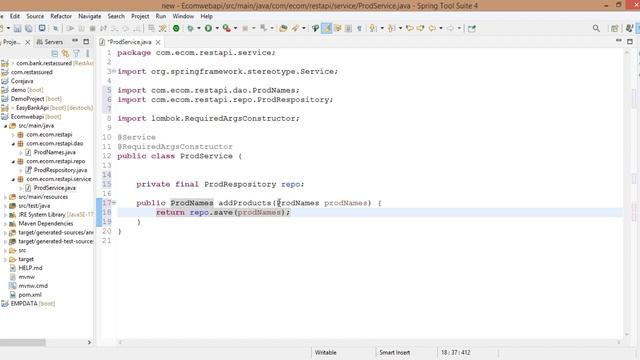
Task: Click the Previous Annotation arrow icon
Action: click(391, 28)
